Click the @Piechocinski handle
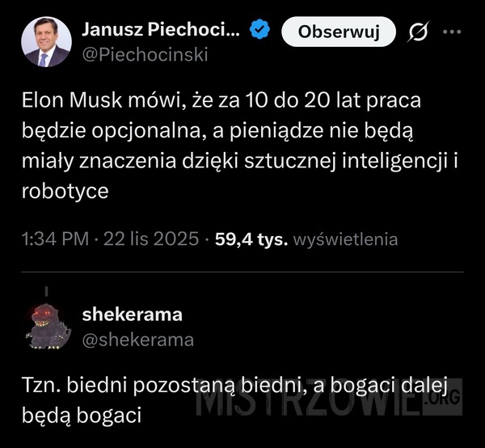This screenshot has height=448, width=485. tap(145, 55)
